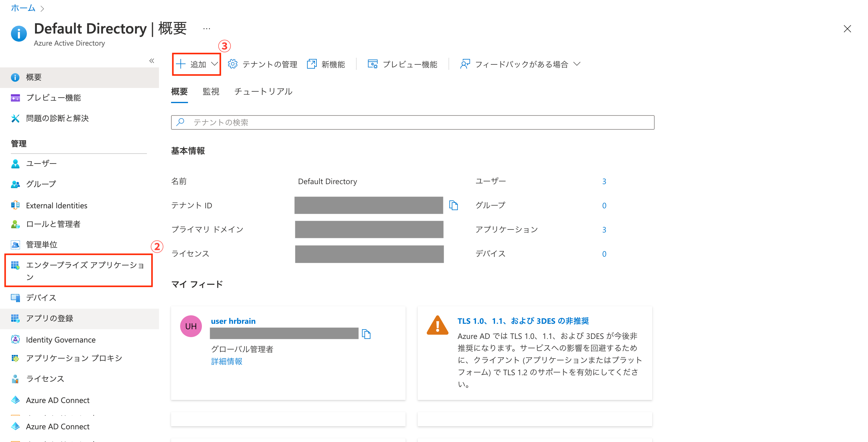
Task: Close the Default Directory blade
Action: [x=847, y=29]
